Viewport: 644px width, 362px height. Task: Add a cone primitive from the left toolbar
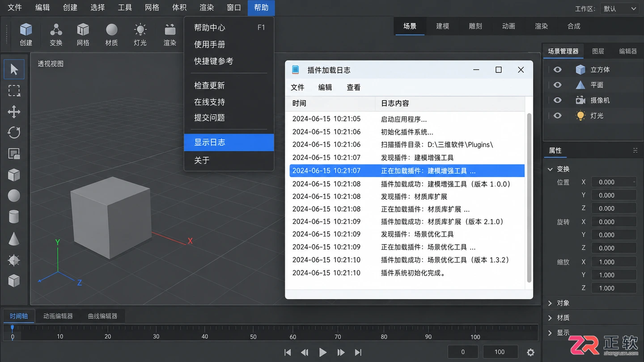14,239
